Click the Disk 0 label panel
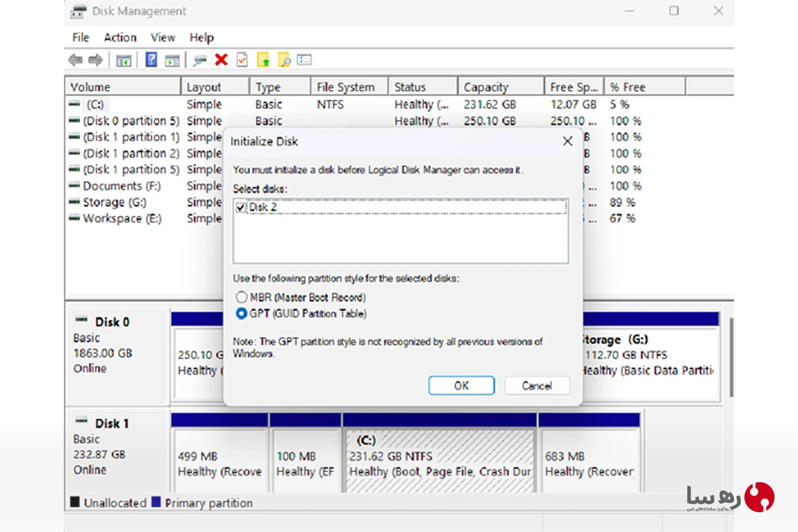Viewport: 798px width, 532px height. [x=117, y=355]
